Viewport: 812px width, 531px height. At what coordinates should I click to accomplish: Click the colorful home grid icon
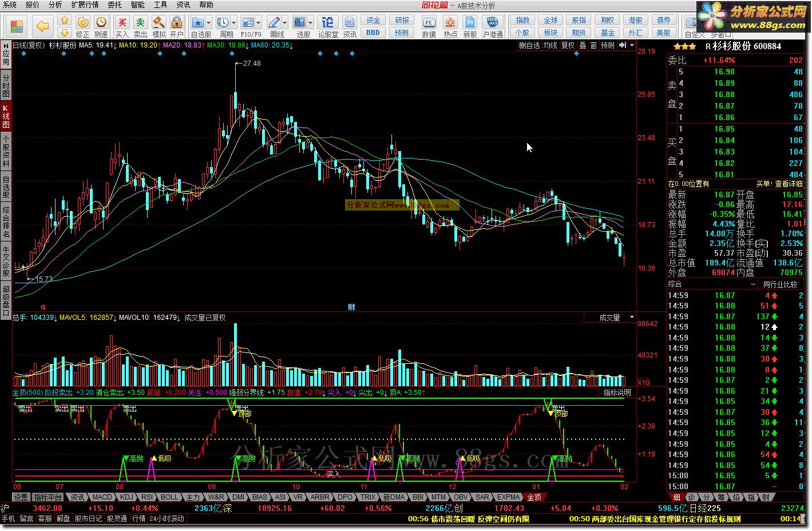(17, 26)
